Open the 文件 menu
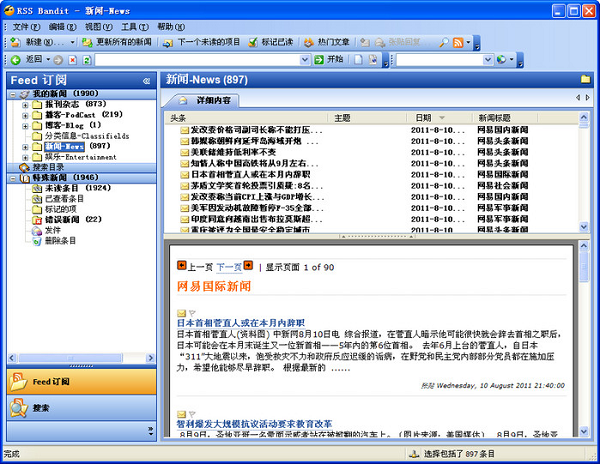The width and height of the screenshot is (600, 464). tap(26, 27)
